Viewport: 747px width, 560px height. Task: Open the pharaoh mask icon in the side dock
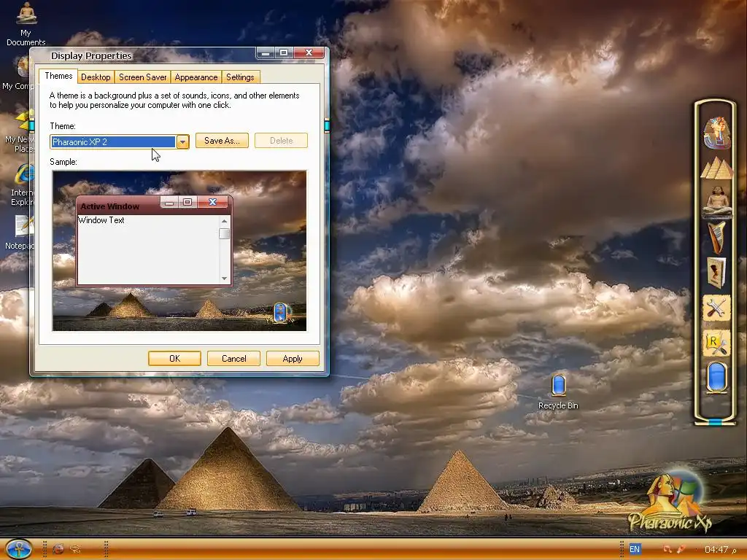(x=717, y=133)
